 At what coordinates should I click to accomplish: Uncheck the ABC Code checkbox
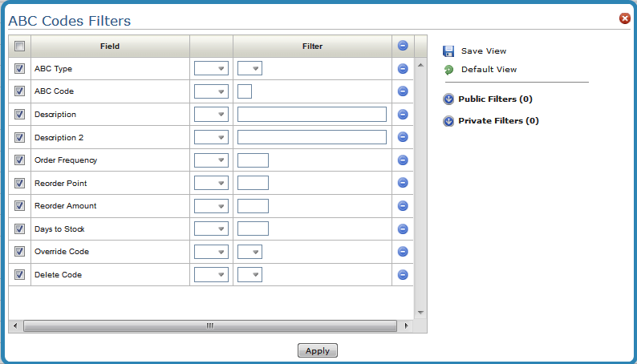20,91
